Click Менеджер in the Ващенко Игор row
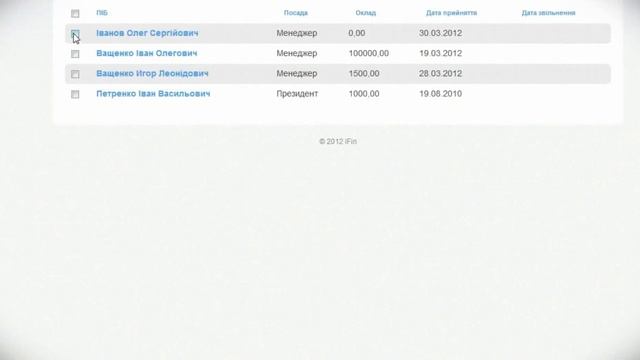The width and height of the screenshot is (640, 360). pos(297,73)
